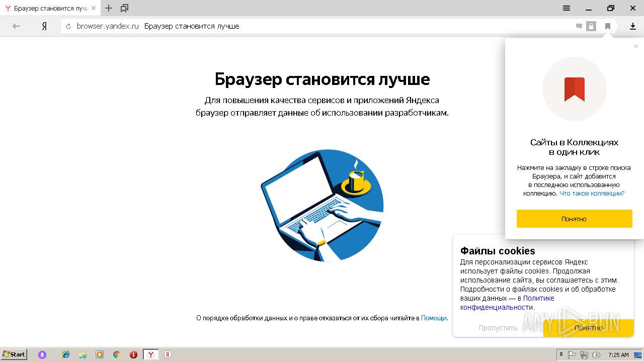Viewport: 644px width, 362px height.
Task: Click the Show Desktop button in the tray
Action: [638, 354]
